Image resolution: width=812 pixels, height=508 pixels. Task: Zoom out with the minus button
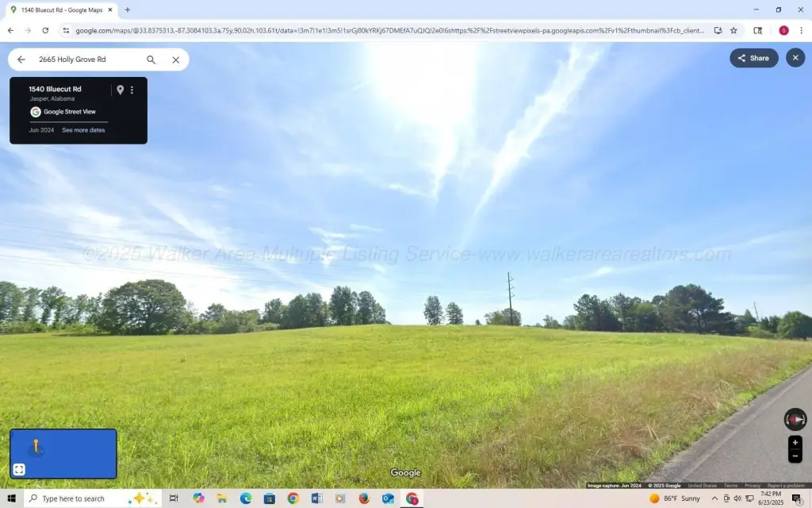click(x=795, y=456)
